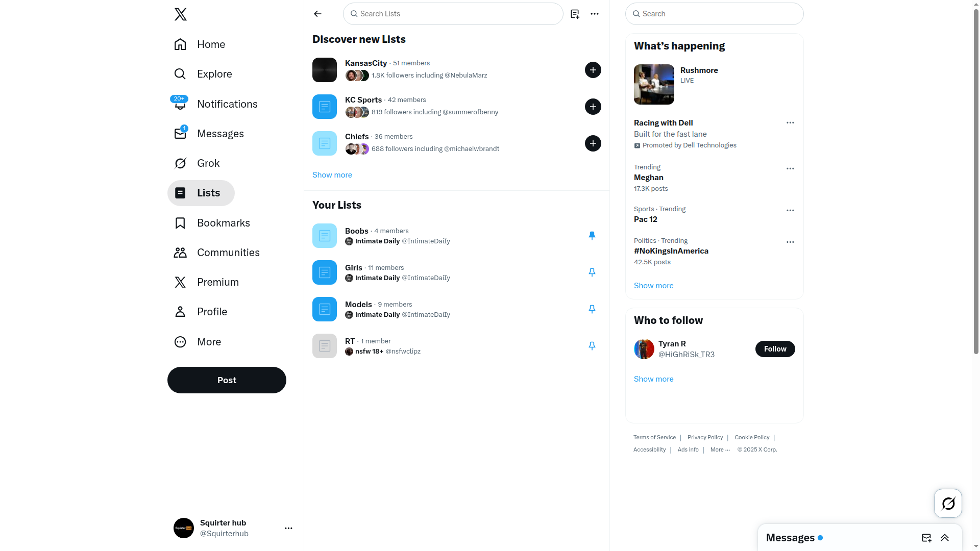Viewport: 980px width, 551px height.
Task: Follow Tyran R
Action: click(775, 349)
